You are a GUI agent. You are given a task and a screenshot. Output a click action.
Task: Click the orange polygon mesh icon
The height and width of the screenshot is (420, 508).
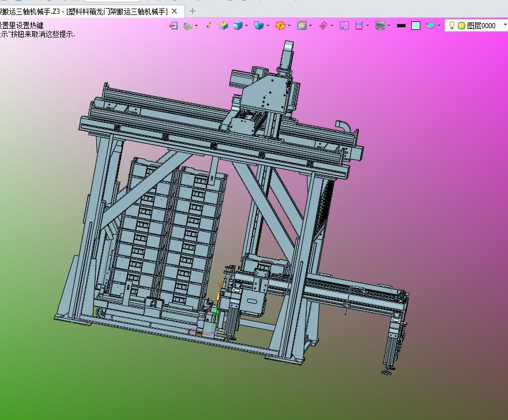(x=280, y=25)
